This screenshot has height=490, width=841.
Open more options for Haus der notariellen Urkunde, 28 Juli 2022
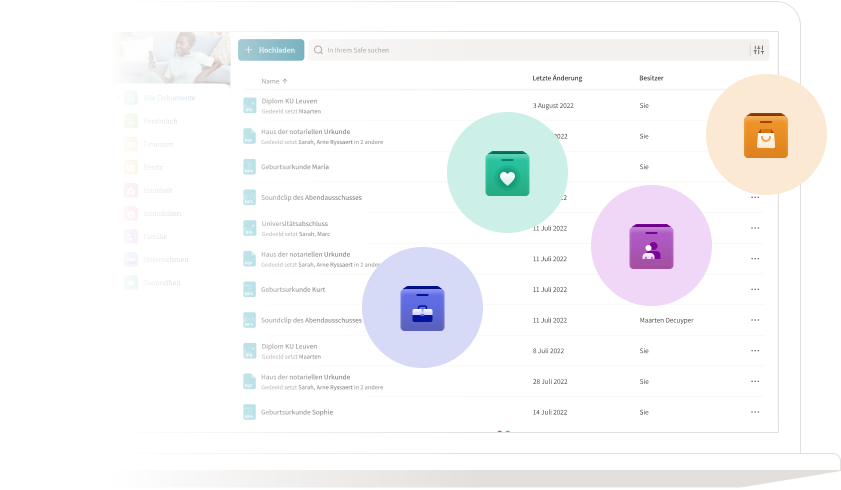point(755,381)
